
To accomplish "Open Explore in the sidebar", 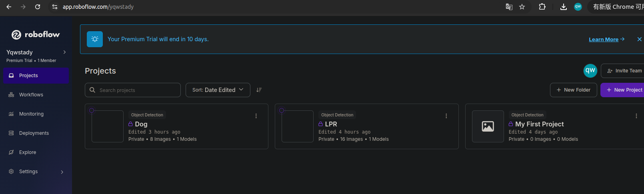I will (36, 152).
